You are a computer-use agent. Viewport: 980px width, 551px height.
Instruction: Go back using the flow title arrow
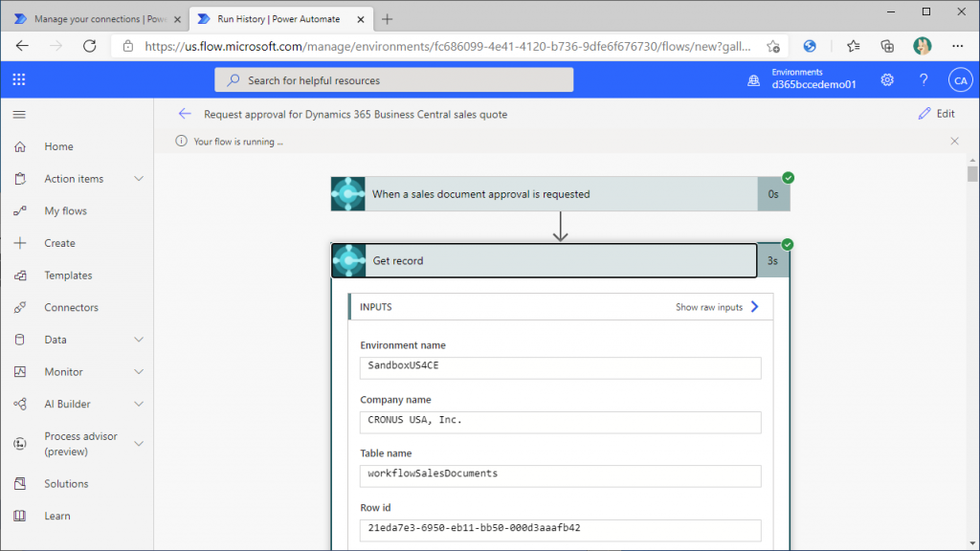pyautogui.click(x=185, y=114)
